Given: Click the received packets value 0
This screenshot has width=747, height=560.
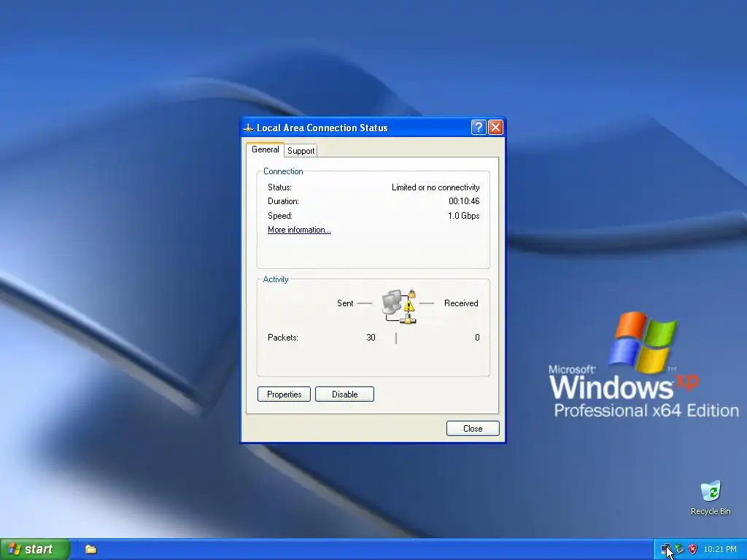Looking at the screenshot, I should (x=477, y=338).
